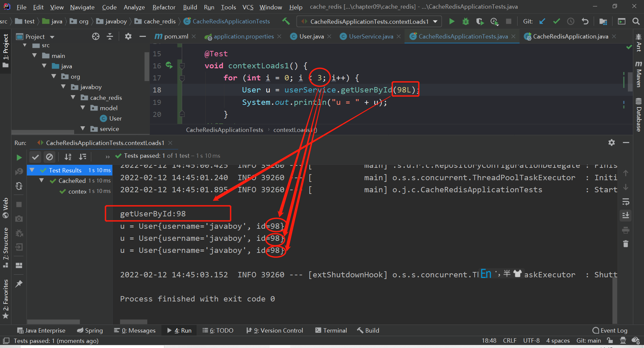
Task: Toggle auto-test icon in Run panel
Action: pyautogui.click(x=19, y=186)
